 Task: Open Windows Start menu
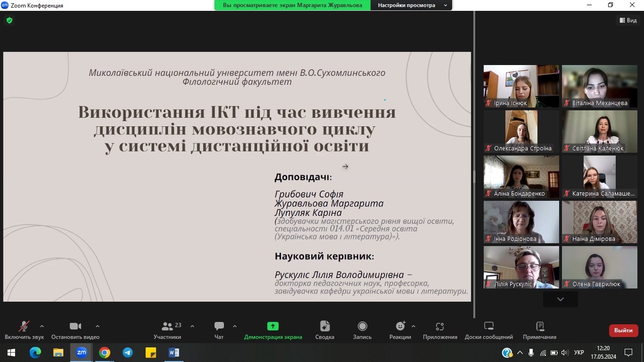11,353
